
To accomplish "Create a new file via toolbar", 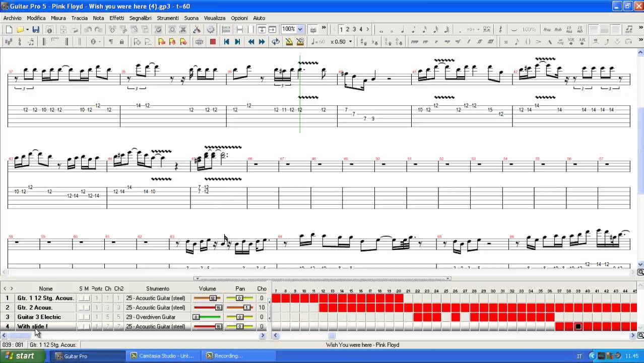I will [9, 29].
